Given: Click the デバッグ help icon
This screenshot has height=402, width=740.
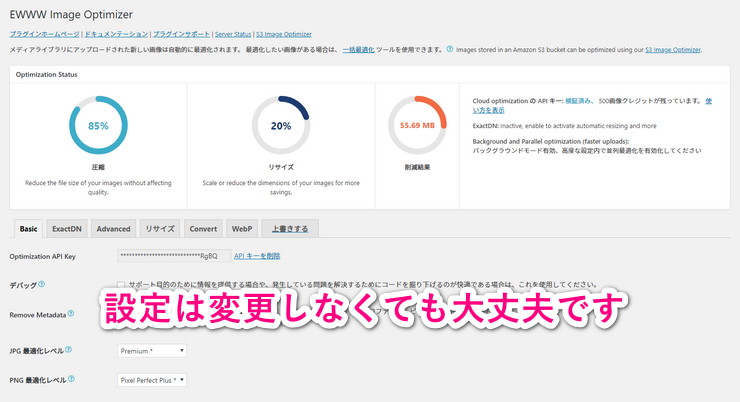Looking at the screenshot, I should click(42, 284).
